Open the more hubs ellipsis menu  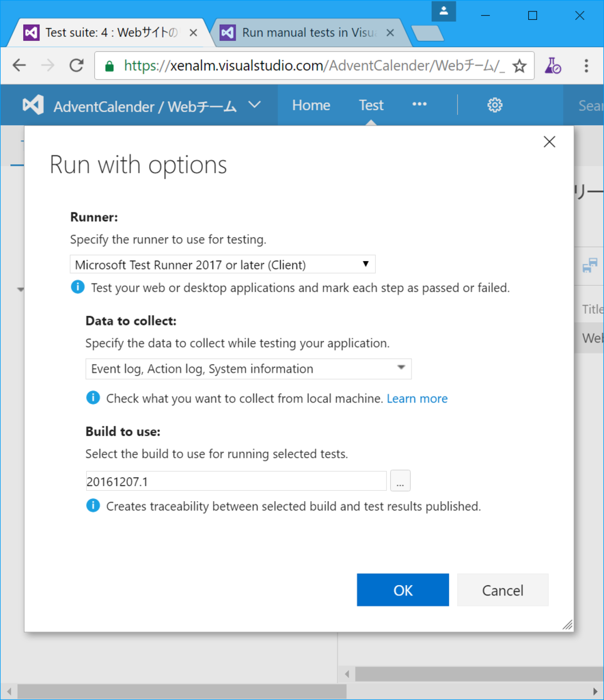pos(420,105)
